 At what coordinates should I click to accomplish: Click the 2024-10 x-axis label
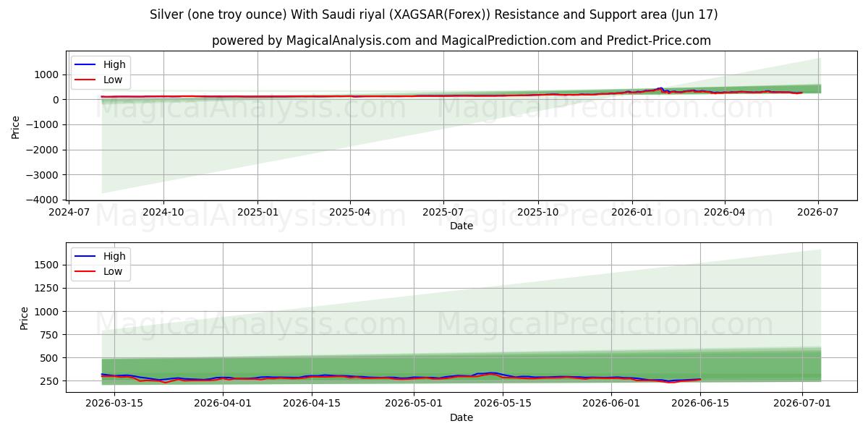pos(163,213)
